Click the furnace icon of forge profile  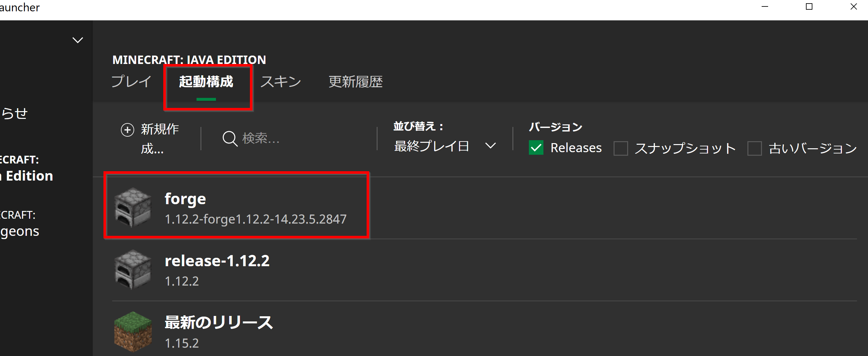pyautogui.click(x=133, y=207)
